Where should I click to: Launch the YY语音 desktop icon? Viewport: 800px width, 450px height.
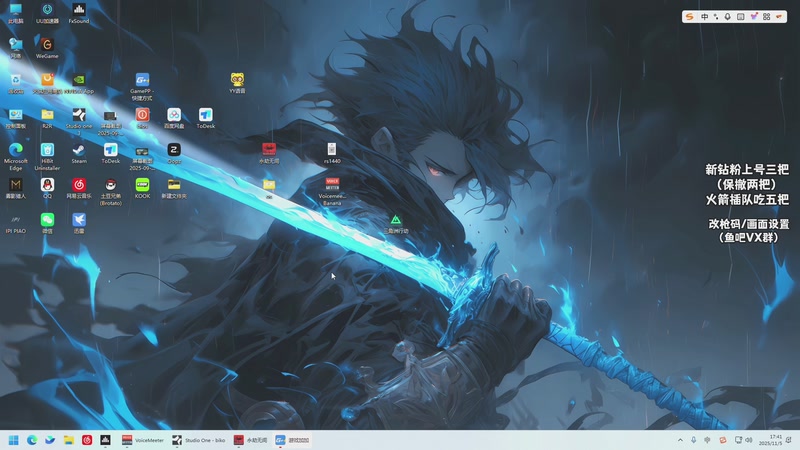[237, 83]
